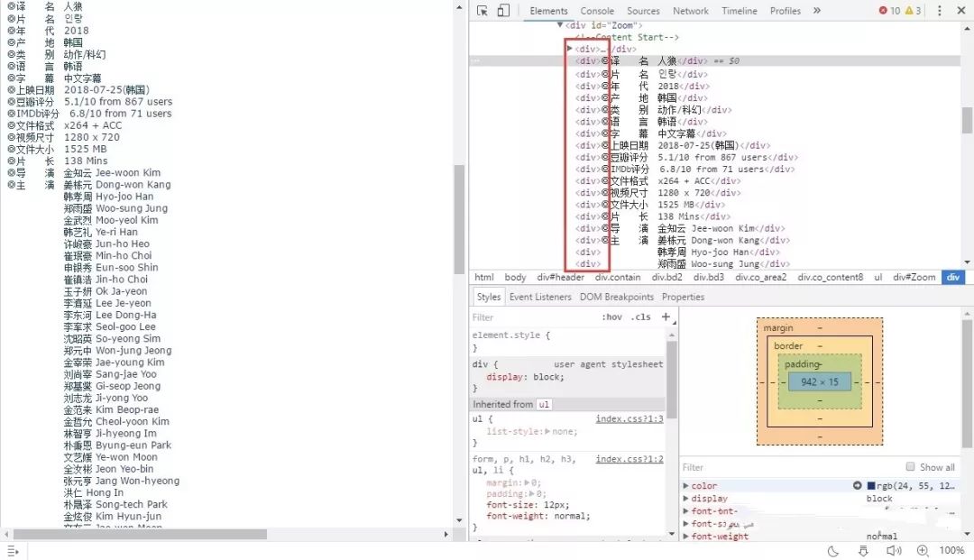Open index.css?1:3 source link
This screenshot has height=560, width=974.
[629, 418]
